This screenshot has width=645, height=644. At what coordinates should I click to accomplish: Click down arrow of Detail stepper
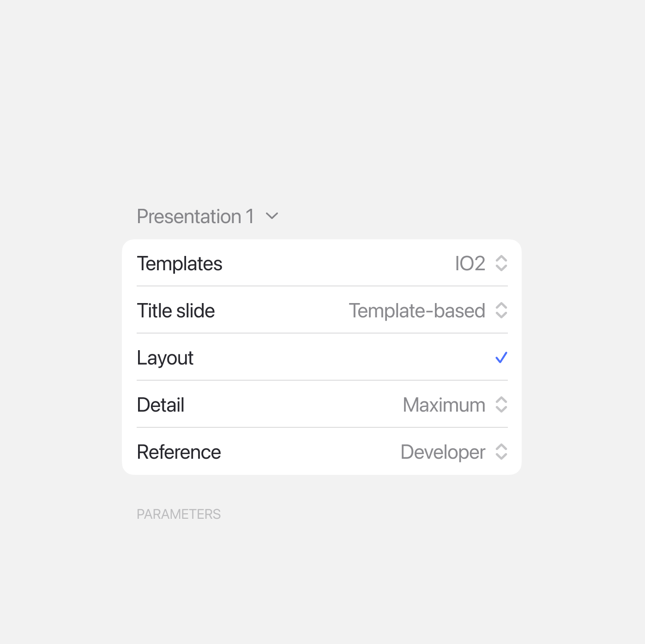(x=501, y=409)
